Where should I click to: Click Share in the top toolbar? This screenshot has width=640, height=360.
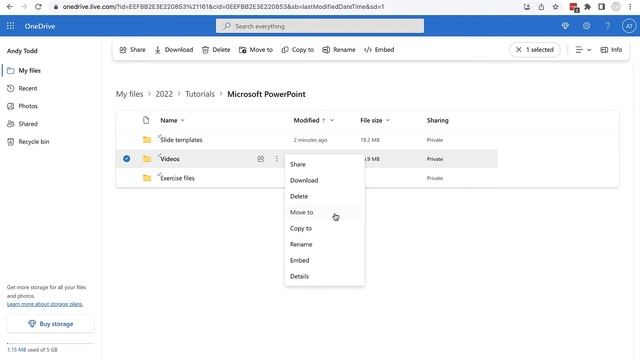pyautogui.click(x=132, y=50)
